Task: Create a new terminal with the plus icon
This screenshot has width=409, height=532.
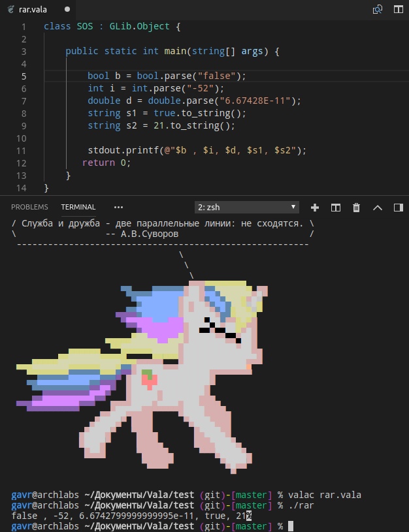Action: point(315,208)
